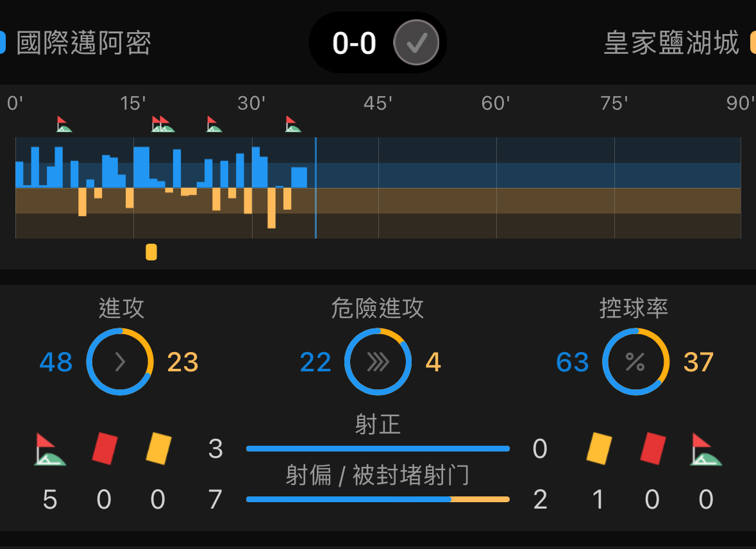756x549 pixels.
Task: Click the 控球率 percent circle icon
Action: click(636, 362)
